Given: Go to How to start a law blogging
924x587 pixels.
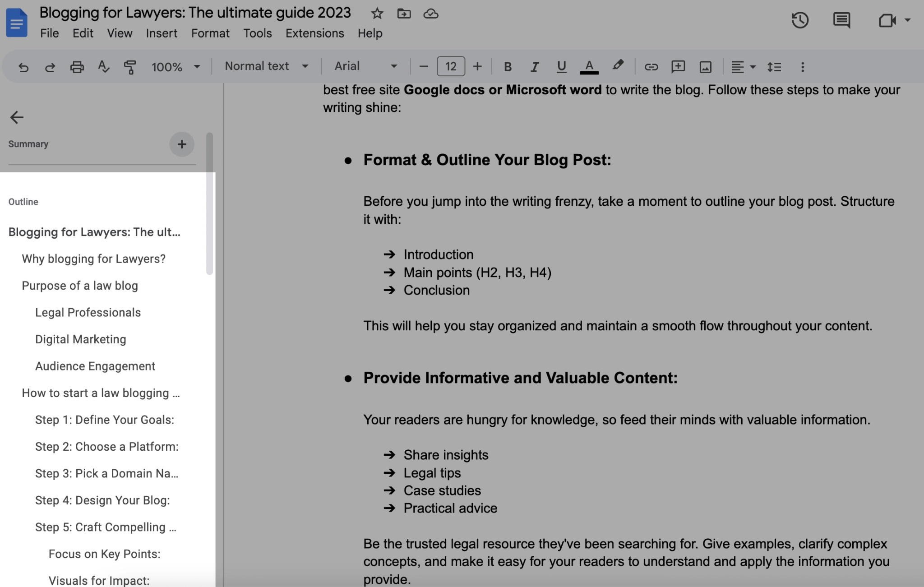Looking at the screenshot, I should (101, 393).
